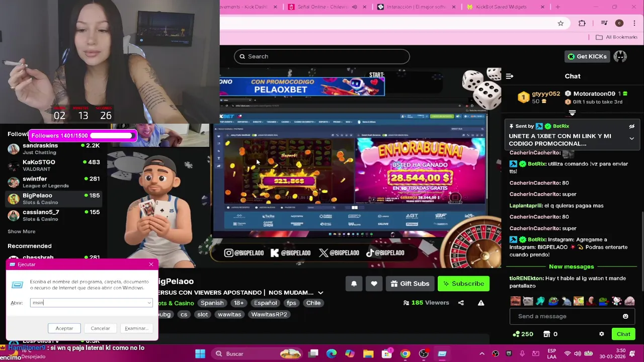Click Cancelar in the Ejecutar dialog
The height and width of the screenshot is (362, 644).
[x=100, y=328]
